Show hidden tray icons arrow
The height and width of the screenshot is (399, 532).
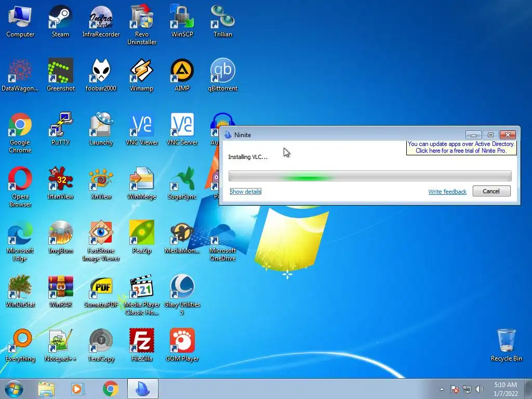tap(442, 389)
